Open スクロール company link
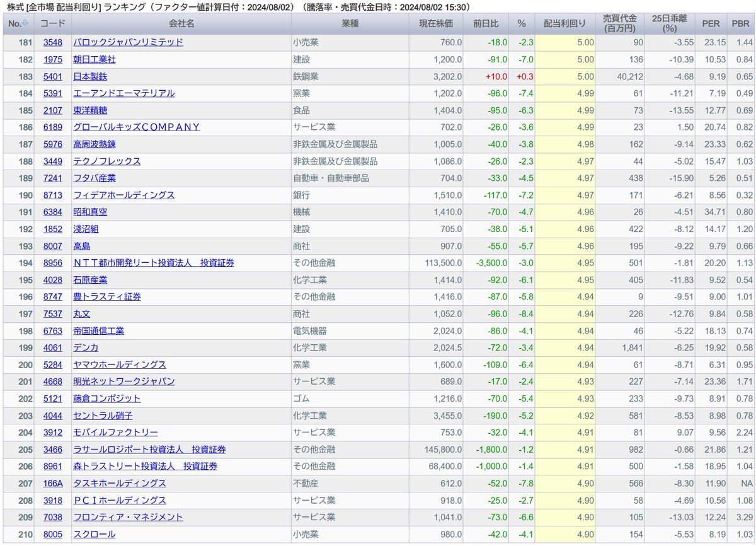The image size is (756, 546). [94, 535]
